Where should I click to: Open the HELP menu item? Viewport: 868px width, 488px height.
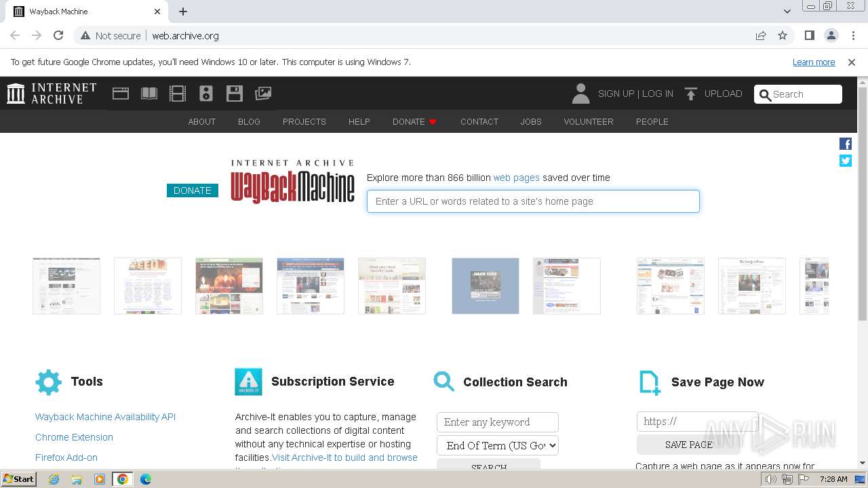(x=359, y=121)
